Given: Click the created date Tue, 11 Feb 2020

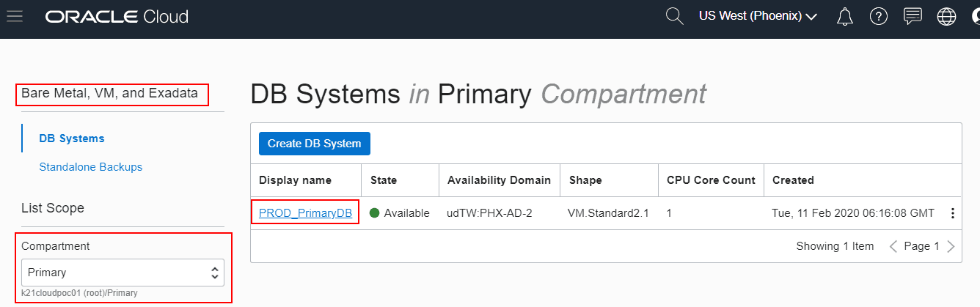Looking at the screenshot, I should click(x=853, y=213).
